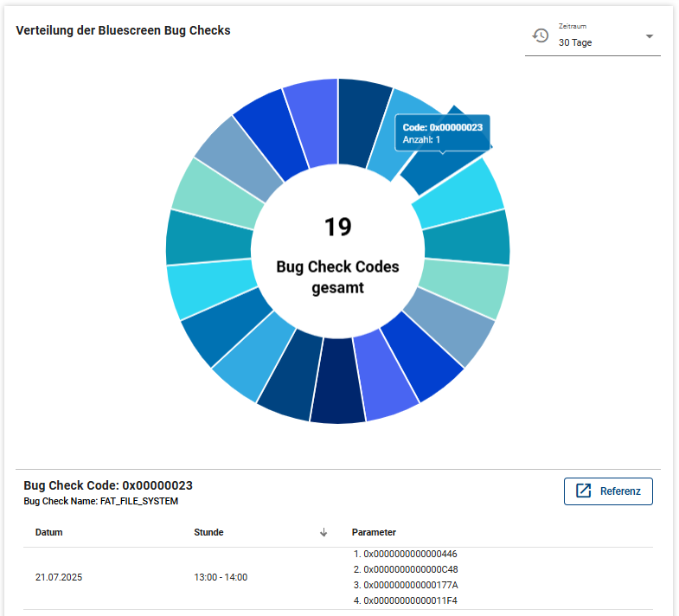Click the '13:00 - 14:00' hour cell

221,576
